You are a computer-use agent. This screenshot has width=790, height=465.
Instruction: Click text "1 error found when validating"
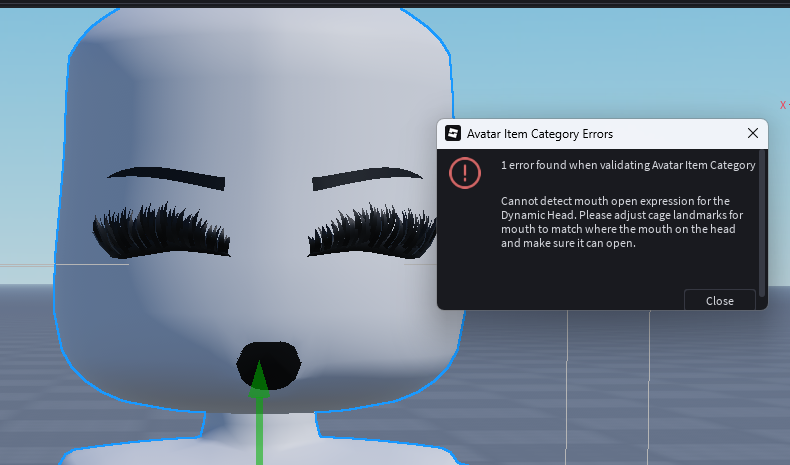(575, 165)
